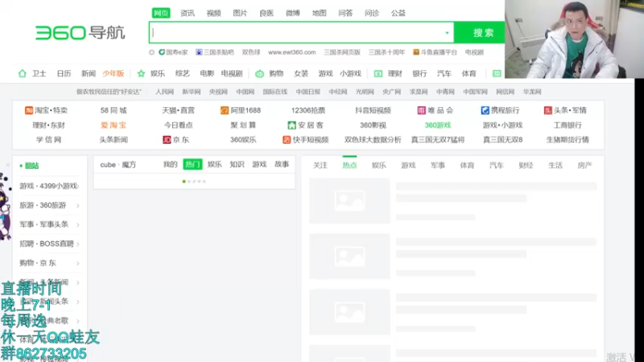
Task: Switch to the 图片 search tab
Action: point(240,13)
